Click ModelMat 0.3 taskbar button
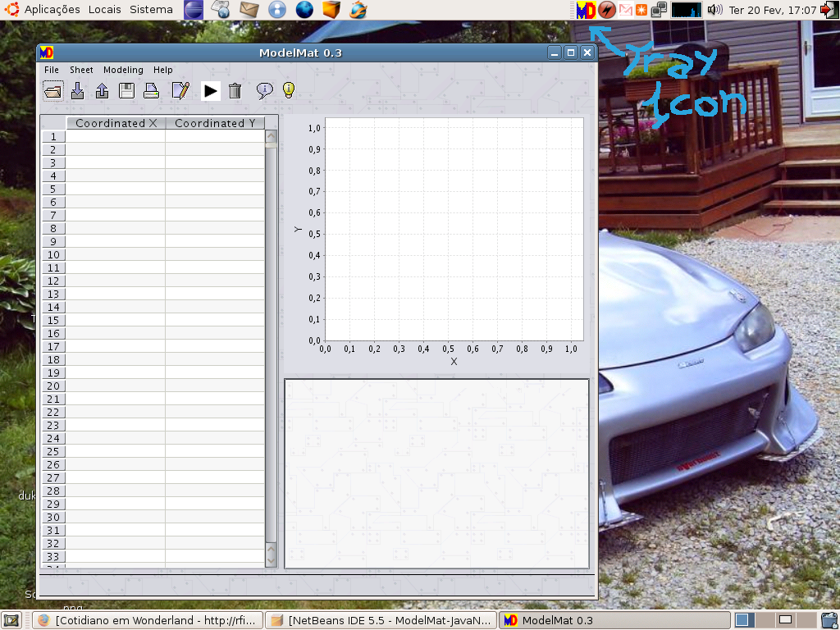 (614, 620)
